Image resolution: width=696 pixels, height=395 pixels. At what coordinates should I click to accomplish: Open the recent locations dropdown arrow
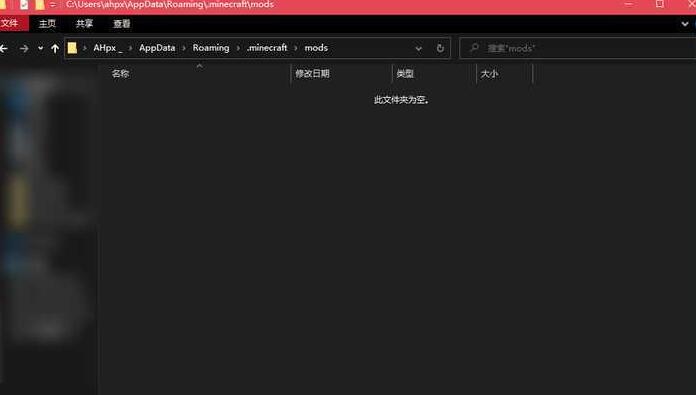40,48
